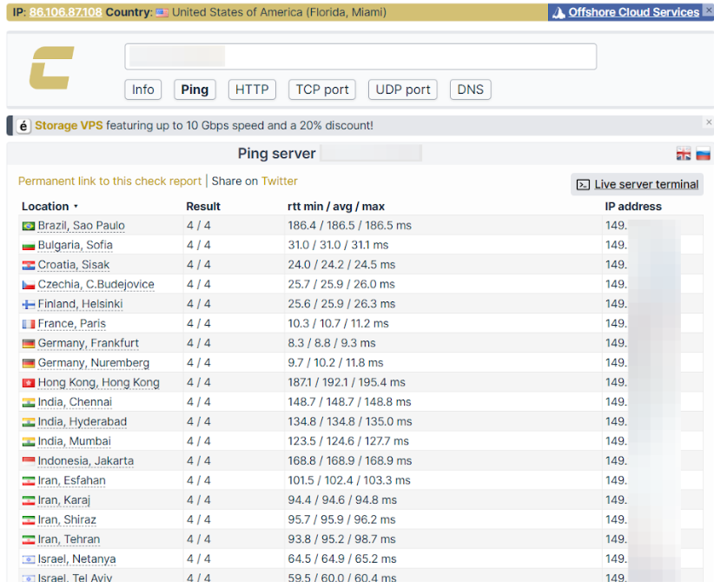Click the Czechia flag icon
Image resolution: width=714 pixels, height=588 pixels.
(x=29, y=285)
